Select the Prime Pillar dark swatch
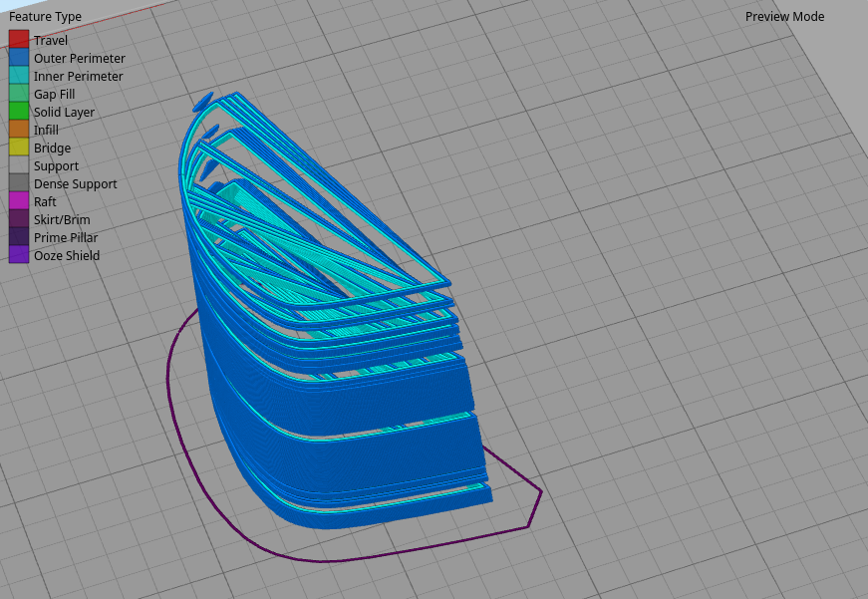 pos(19,237)
